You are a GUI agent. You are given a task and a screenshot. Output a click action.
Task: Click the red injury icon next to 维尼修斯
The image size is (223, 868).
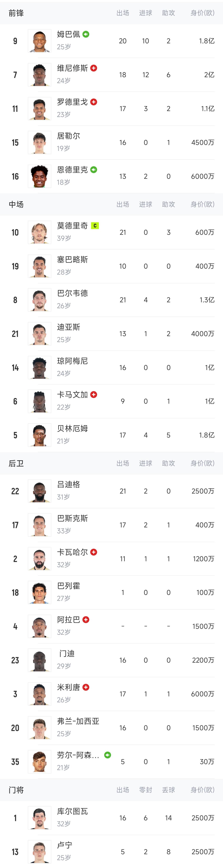tap(94, 68)
